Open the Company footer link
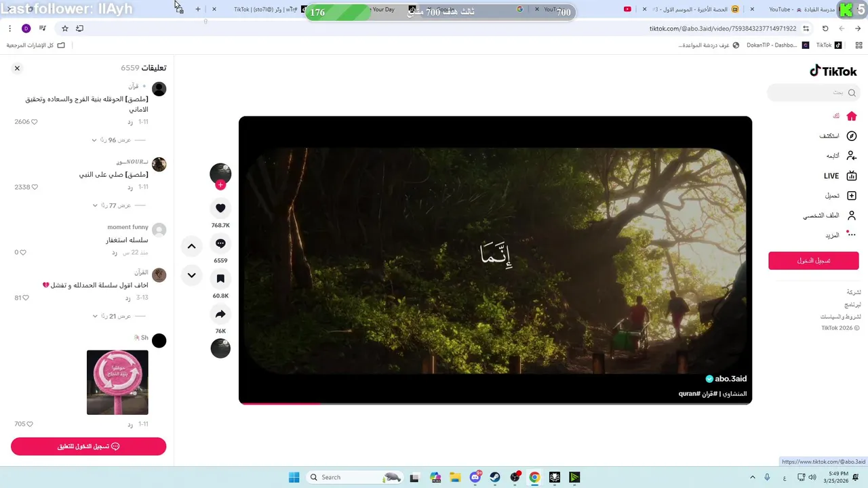The image size is (868, 488). point(854,292)
